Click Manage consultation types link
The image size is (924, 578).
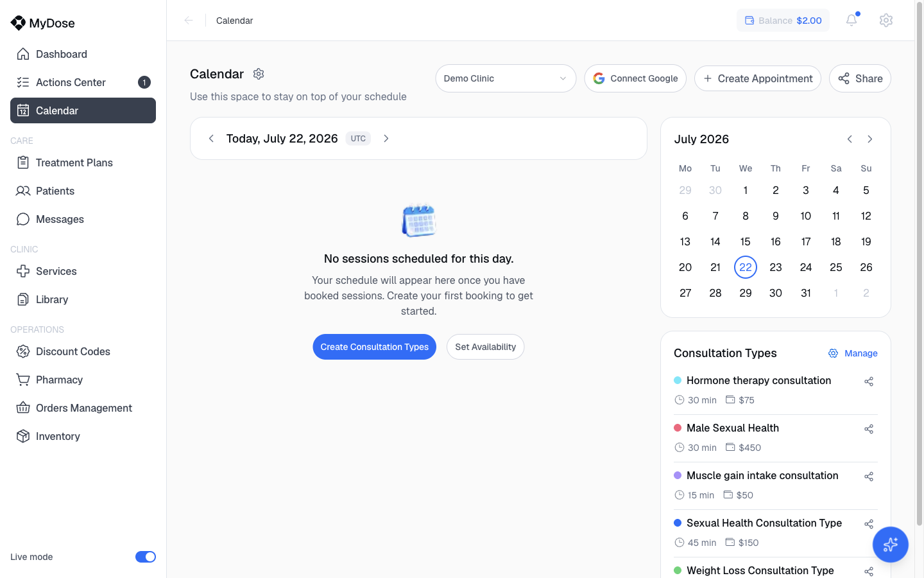point(853,353)
